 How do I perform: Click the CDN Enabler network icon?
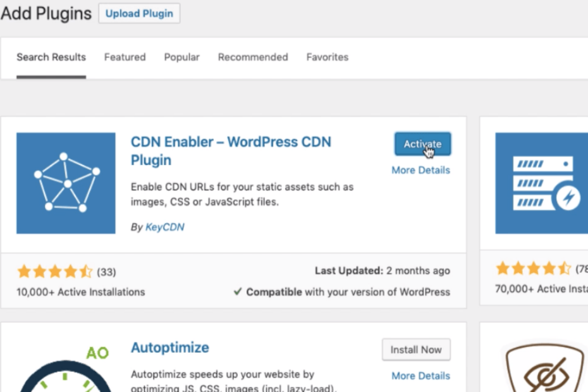[66, 183]
